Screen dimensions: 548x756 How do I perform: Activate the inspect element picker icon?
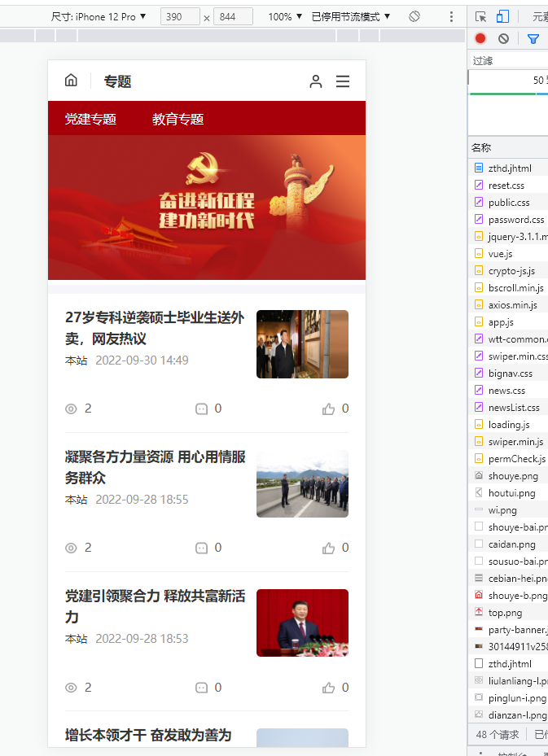click(481, 17)
